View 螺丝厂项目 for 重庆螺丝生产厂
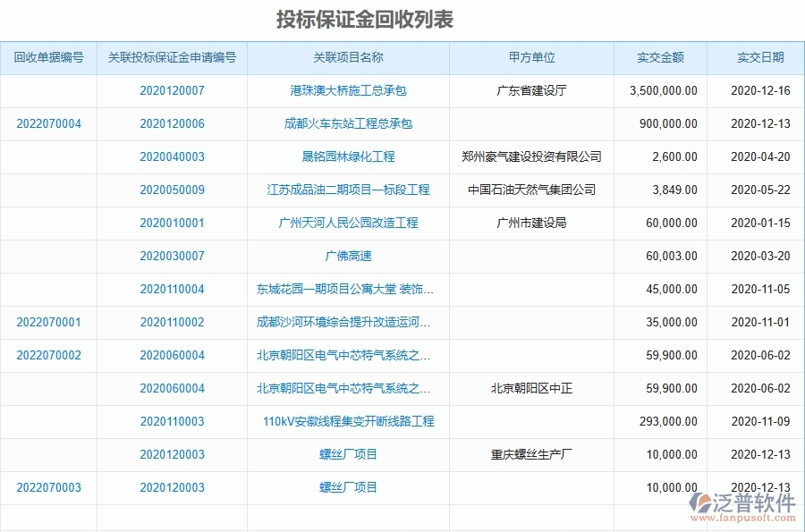Image resolution: width=805 pixels, height=532 pixels. point(348,454)
